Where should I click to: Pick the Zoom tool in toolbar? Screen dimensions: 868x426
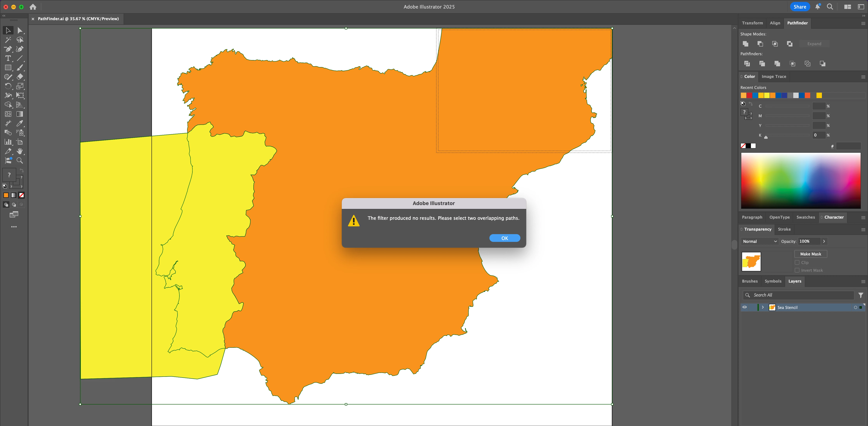pyautogui.click(x=20, y=161)
